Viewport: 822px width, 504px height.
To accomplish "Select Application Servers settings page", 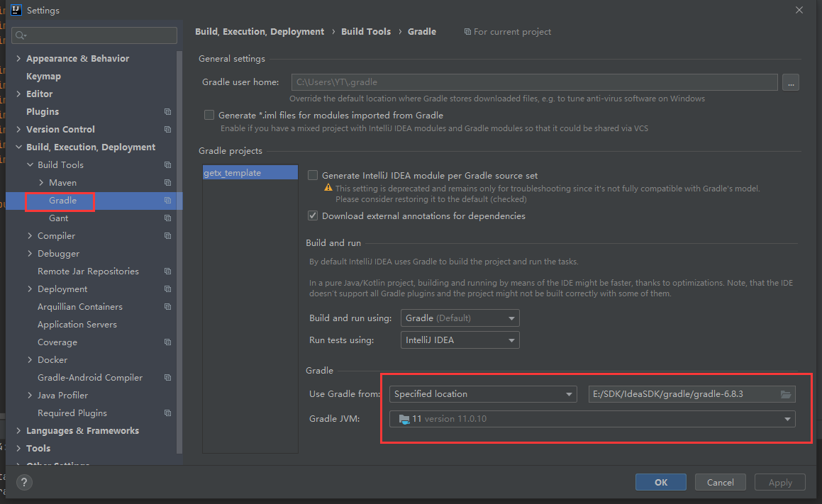I will click(x=77, y=324).
